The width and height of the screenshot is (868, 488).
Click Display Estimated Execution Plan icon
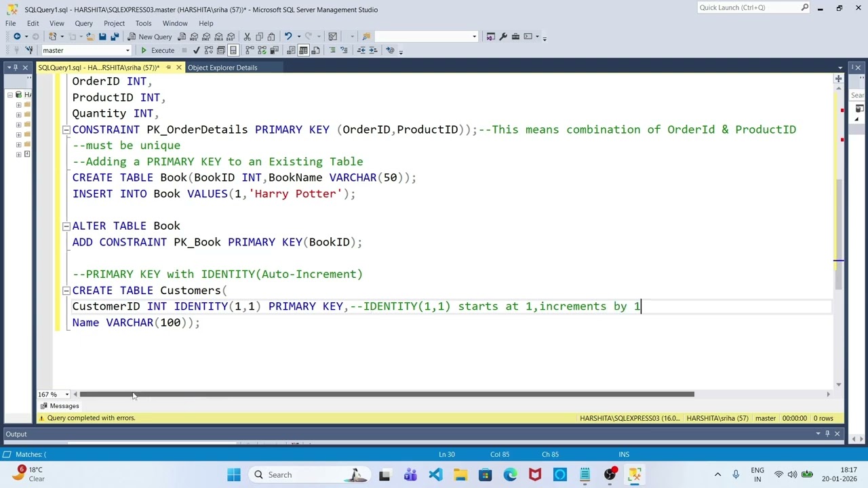208,50
